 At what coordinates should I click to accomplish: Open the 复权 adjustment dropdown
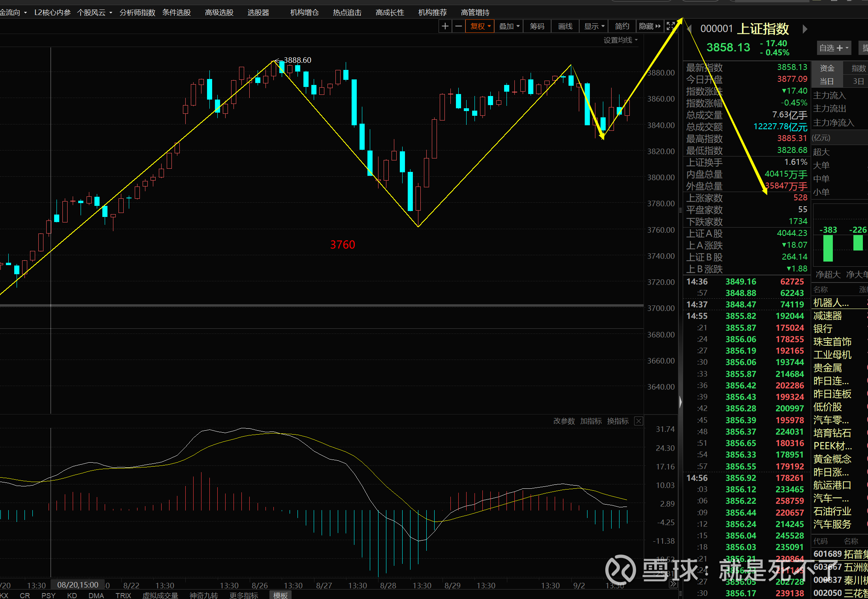coord(480,26)
